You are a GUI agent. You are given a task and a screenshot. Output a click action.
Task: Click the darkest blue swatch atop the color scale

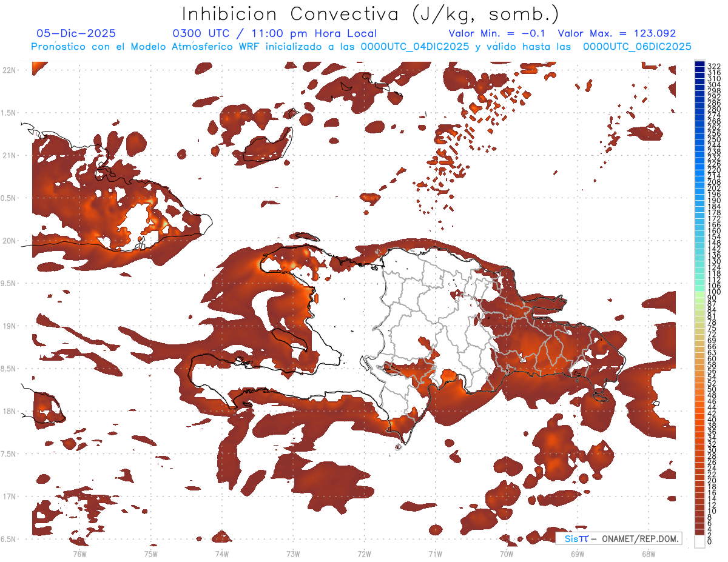[700, 64]
